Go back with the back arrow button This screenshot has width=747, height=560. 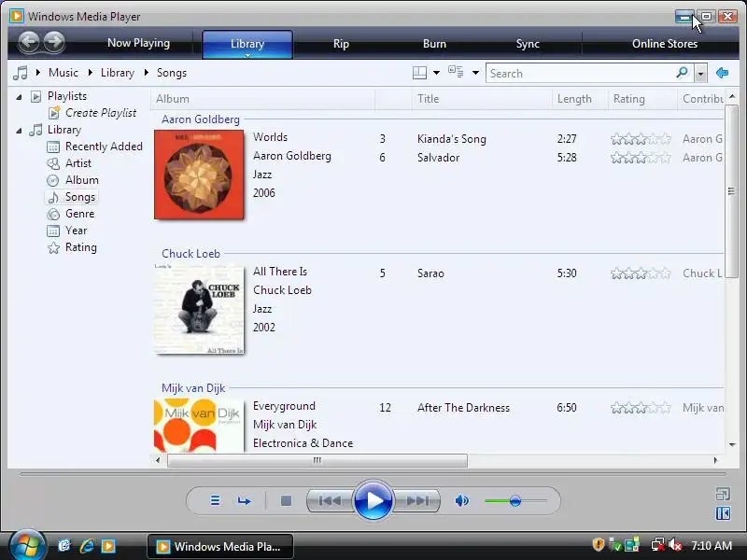coord(29,42)
